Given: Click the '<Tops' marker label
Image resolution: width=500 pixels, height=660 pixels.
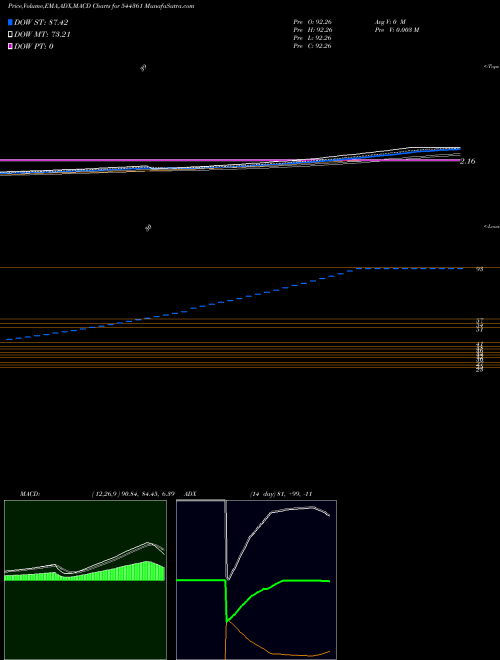Looking at the screenshot, I should (492, 67).
